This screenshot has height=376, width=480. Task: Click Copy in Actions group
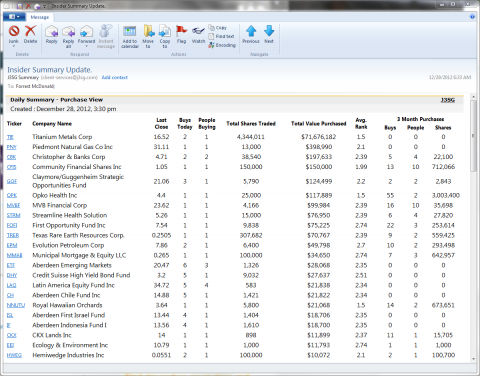(218, 28)
